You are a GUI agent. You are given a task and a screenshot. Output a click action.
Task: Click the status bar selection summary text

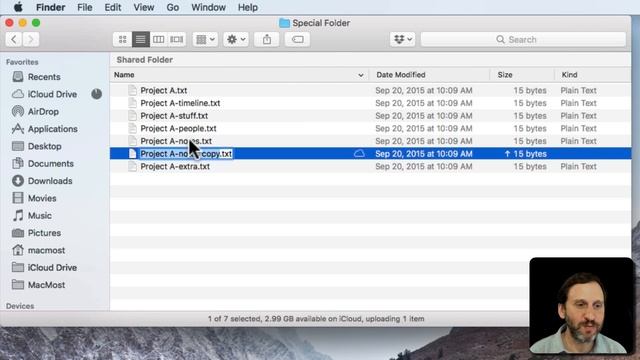[316, 319]
